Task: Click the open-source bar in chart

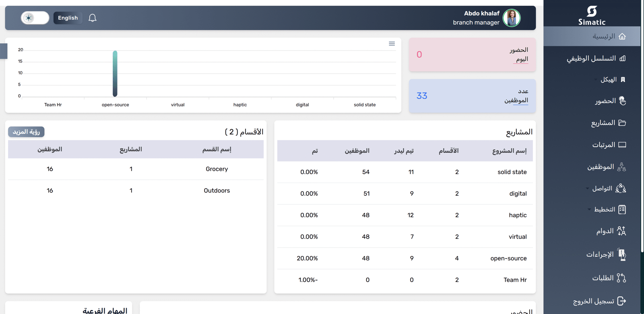Action: coord(115,74)
